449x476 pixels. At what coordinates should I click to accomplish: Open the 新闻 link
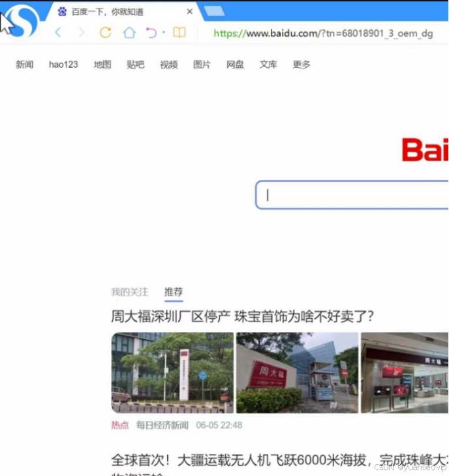tap(25, 65)
